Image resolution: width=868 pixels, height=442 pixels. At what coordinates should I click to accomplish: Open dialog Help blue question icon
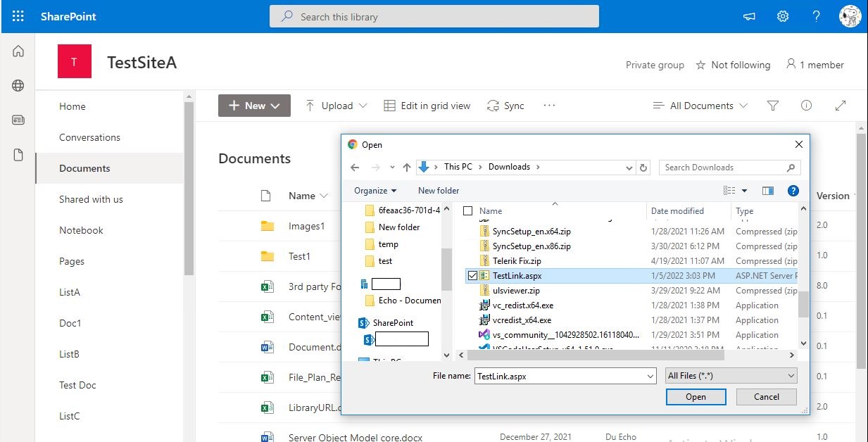[x=793, y=191]
